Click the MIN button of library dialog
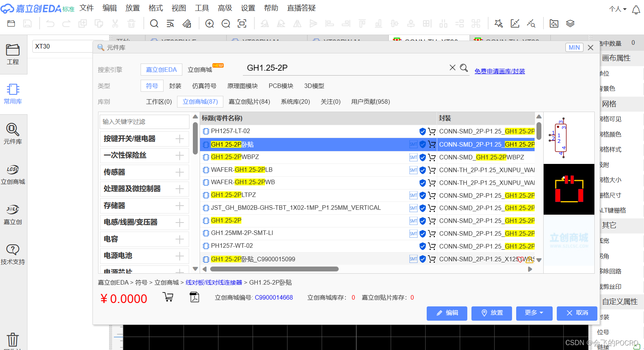644x350 pixels. tap(574, 48)
